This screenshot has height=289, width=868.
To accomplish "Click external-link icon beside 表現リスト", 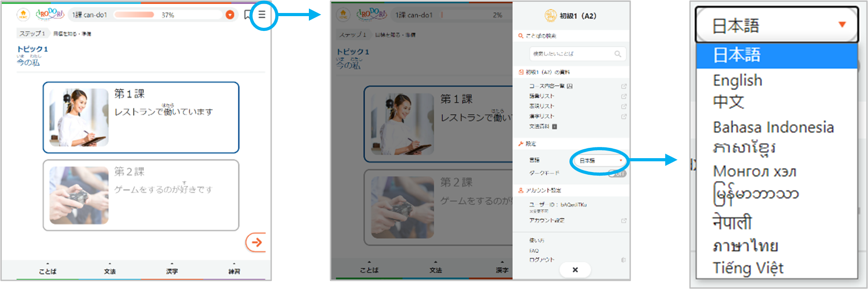I will click(624, 106).
